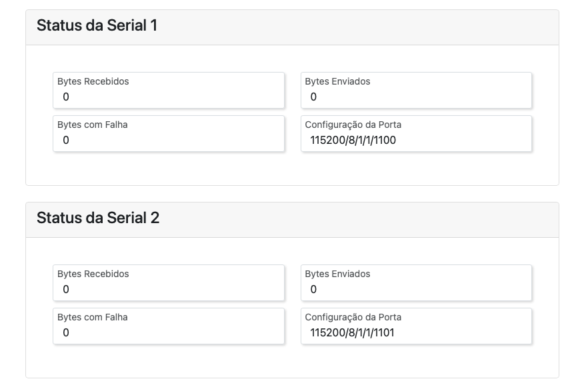Image resolution: width=588 pixels, height=389 pixels.
Task: Click Bytes Enviados label under Serial 2
Action: [x=337, y=274]
